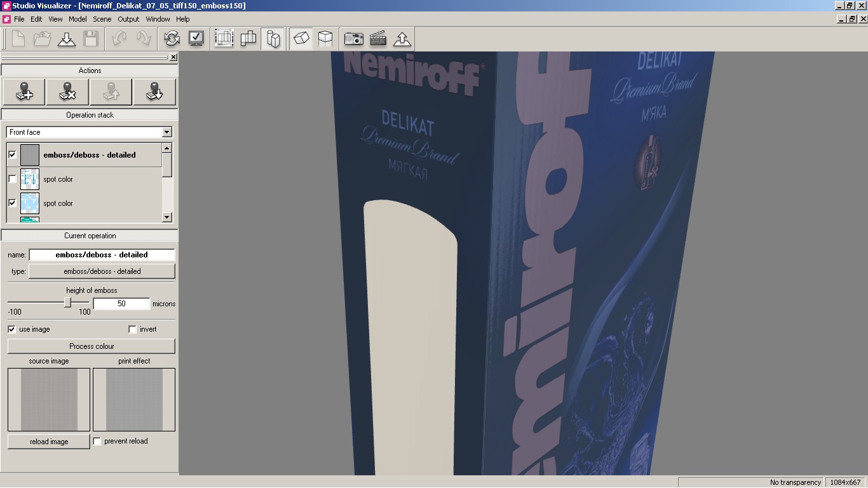Toggle the tilted box model icon
The image size is (868, 488).
click(x=301, y=39)
